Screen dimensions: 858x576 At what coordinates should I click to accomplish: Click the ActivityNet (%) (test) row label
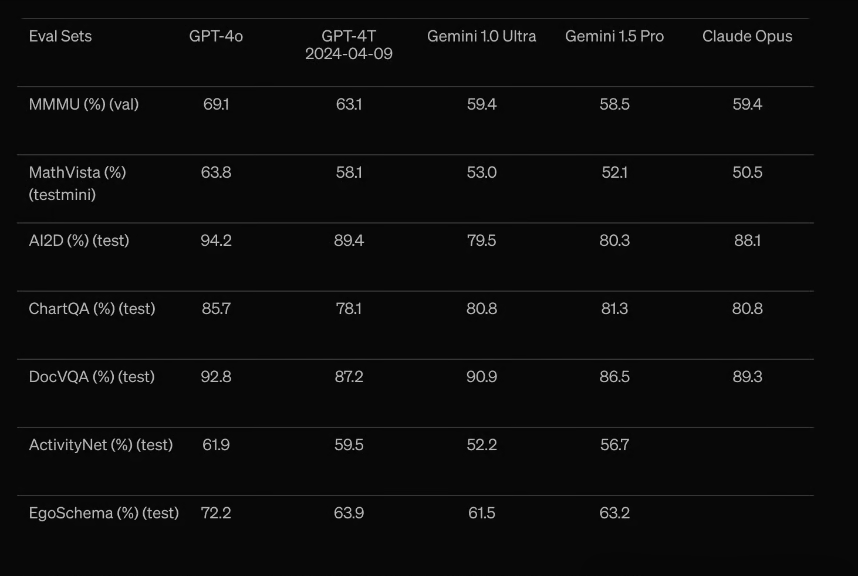click(x=101, y=444)
